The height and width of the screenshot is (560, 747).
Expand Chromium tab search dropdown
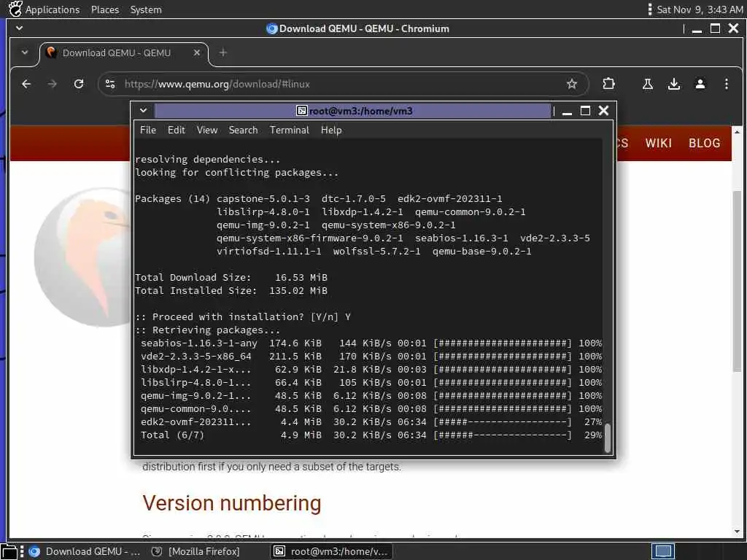point(25,52)
